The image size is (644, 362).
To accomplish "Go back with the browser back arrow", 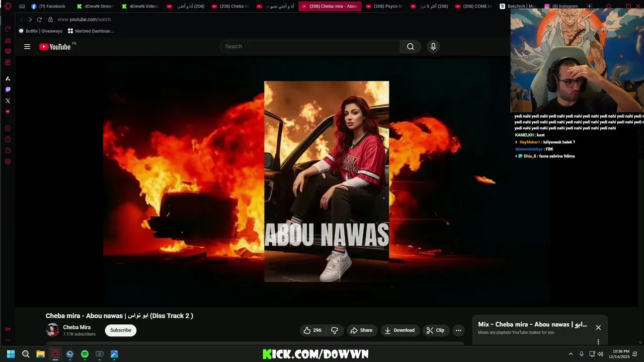I will point(22,20).
